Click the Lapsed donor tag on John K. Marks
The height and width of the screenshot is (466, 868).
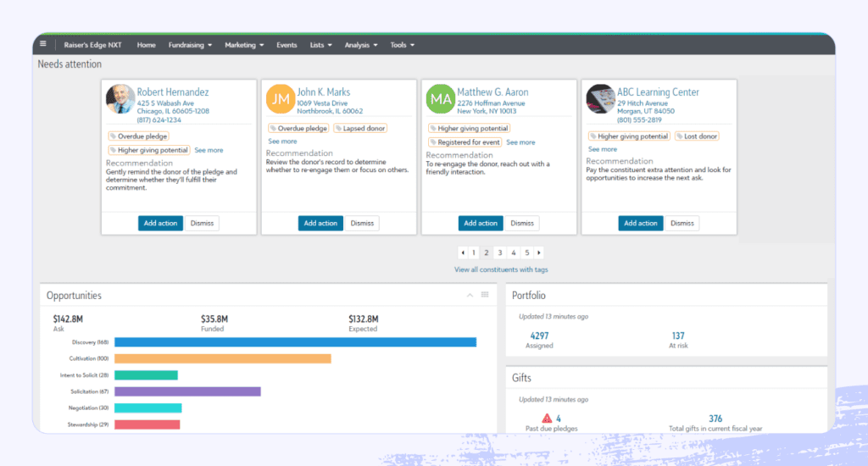(360, 128)
